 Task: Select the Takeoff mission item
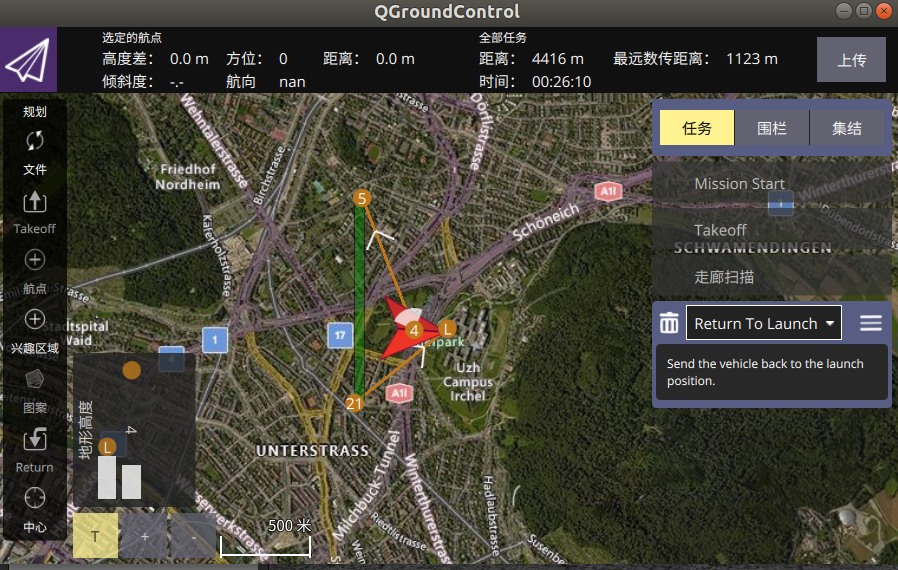tap(771, 230)
